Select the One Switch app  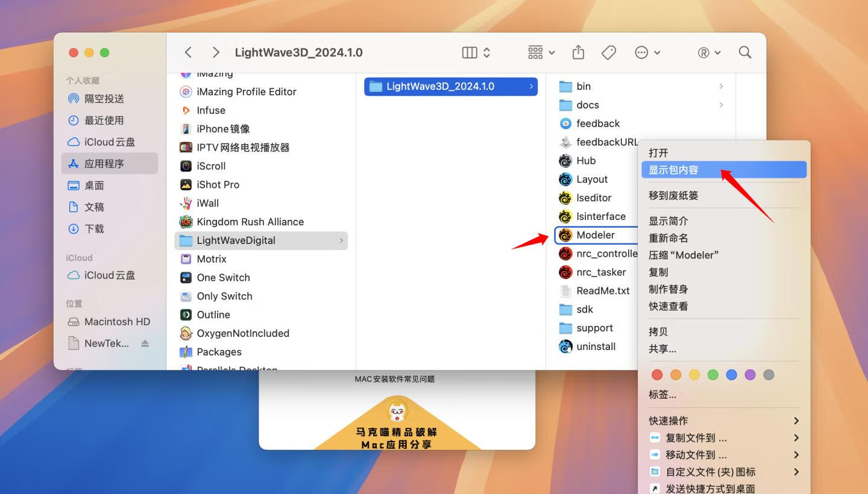point(261,277)
